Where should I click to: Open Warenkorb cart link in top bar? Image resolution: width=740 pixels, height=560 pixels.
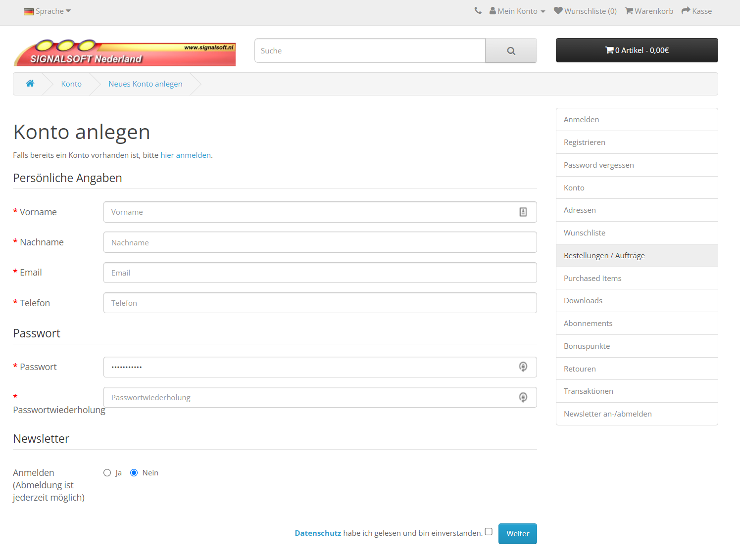point(649,11)
